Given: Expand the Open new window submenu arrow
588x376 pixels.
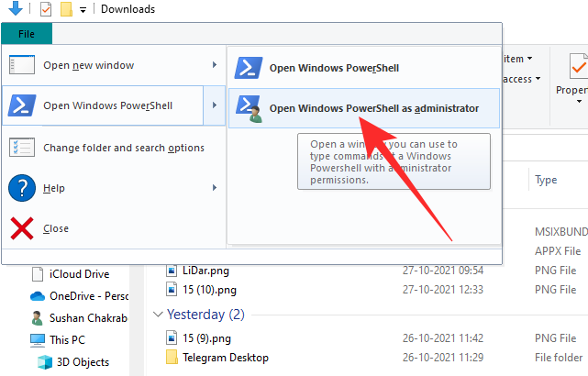Looking at the screenshot, I should coord(215,65).
